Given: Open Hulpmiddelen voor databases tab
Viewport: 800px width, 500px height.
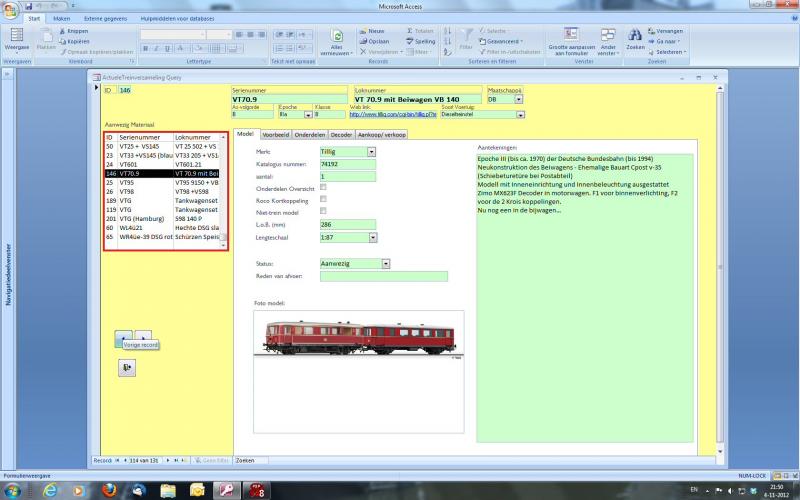Looking at the screenshot, I should click(x=177, y=18).
